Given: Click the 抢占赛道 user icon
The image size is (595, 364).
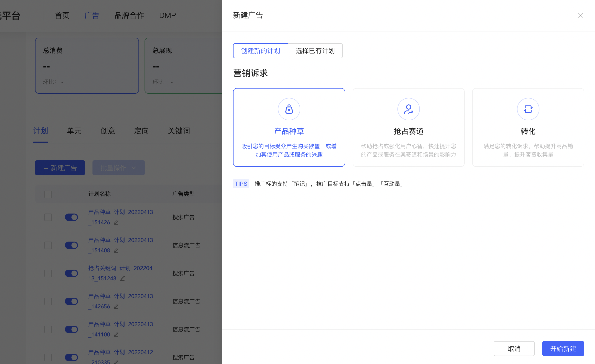Looking at the screenshot, I should pyautogui.click(x=408, y=109).
